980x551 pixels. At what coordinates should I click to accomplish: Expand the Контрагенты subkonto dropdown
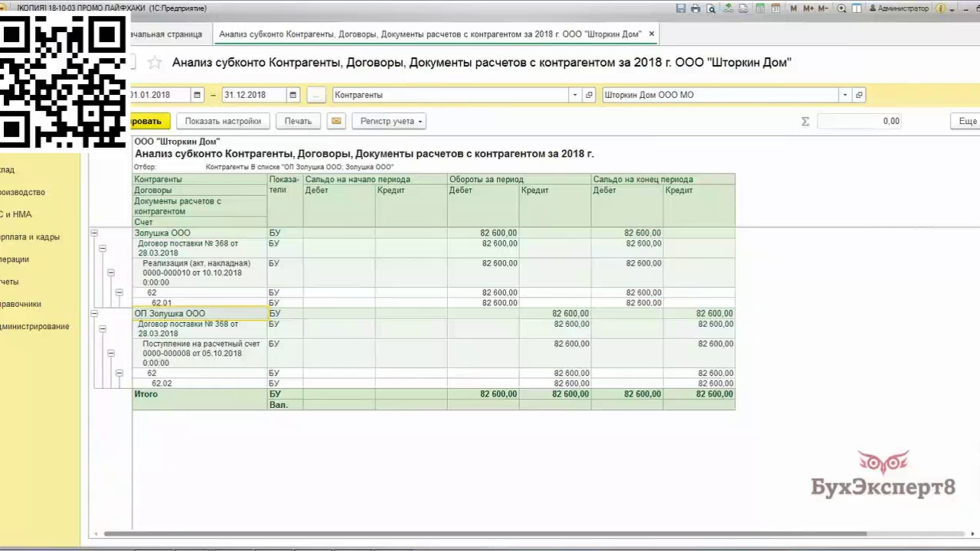[575, 95]
